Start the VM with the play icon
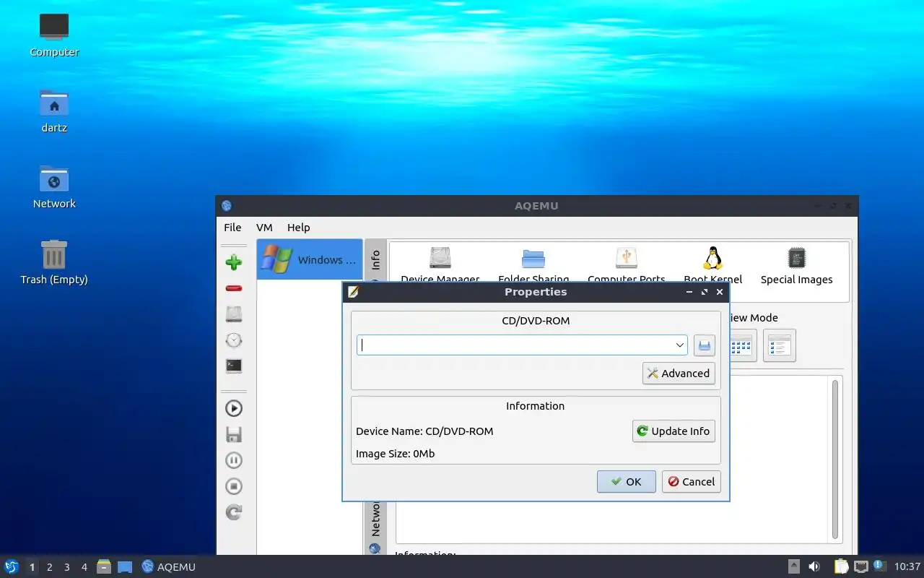Viewport: 924px width, 578px height. pos(233,408)
